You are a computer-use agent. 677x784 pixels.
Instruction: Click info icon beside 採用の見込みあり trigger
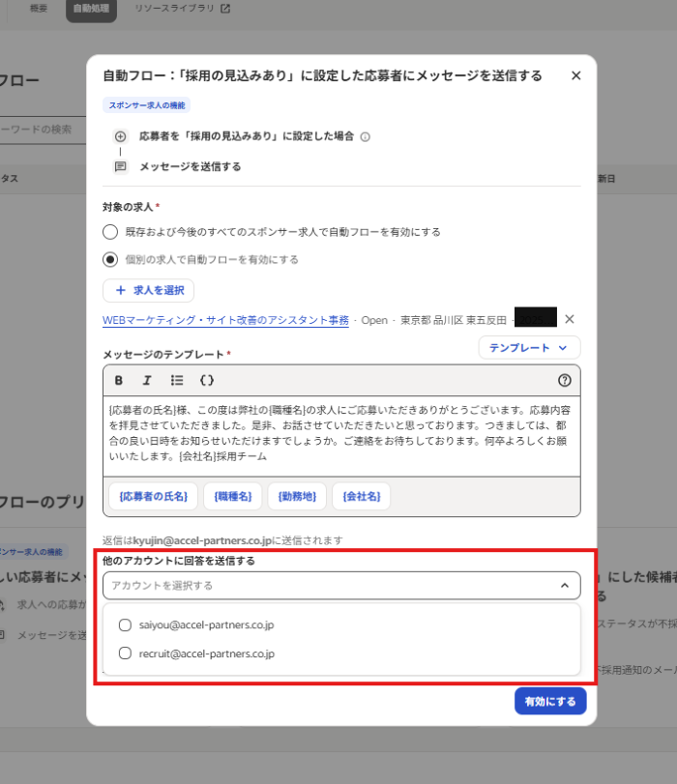click(x=365, y=137)
